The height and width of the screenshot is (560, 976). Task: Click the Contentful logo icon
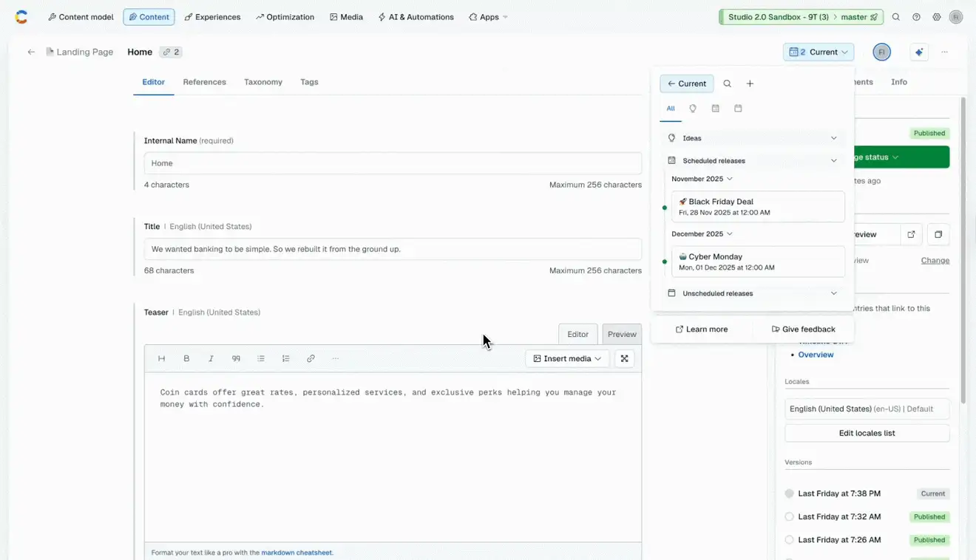pyautogui.click(x=21, y=17)
